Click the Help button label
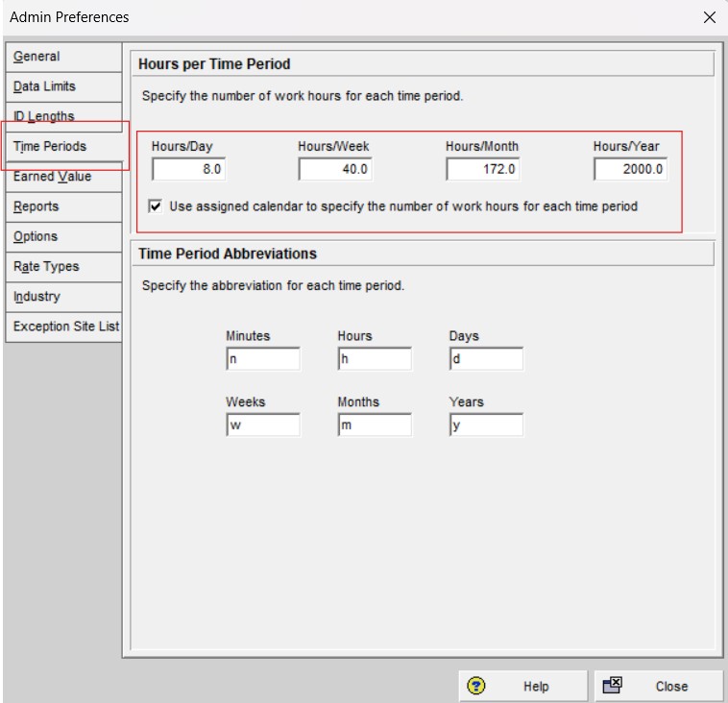 tap(536, 686)
